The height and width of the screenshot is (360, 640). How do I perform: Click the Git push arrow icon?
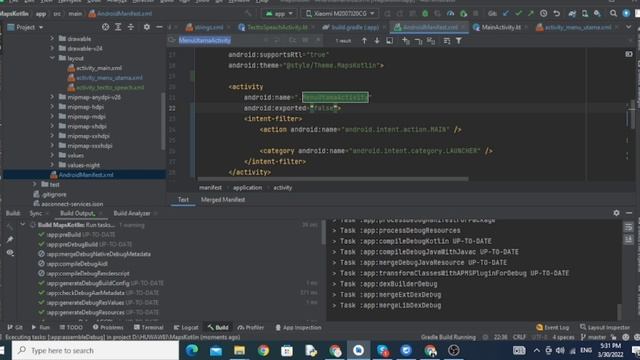pos(531,13)
